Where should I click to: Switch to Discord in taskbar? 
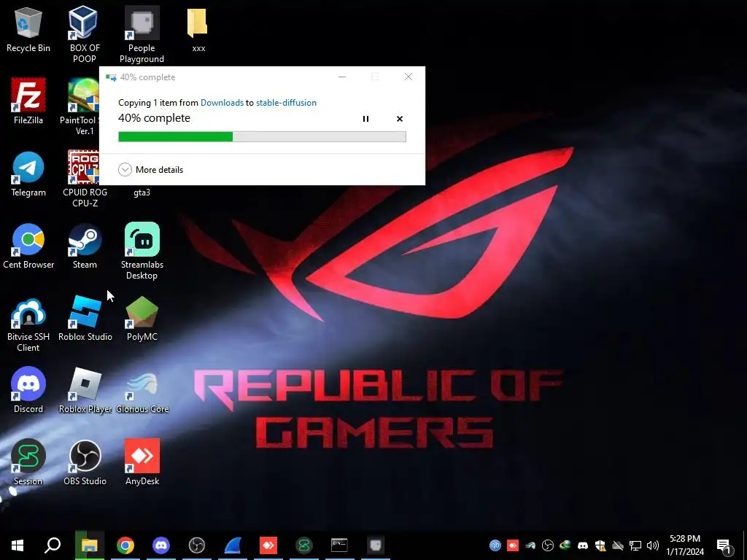161,545
